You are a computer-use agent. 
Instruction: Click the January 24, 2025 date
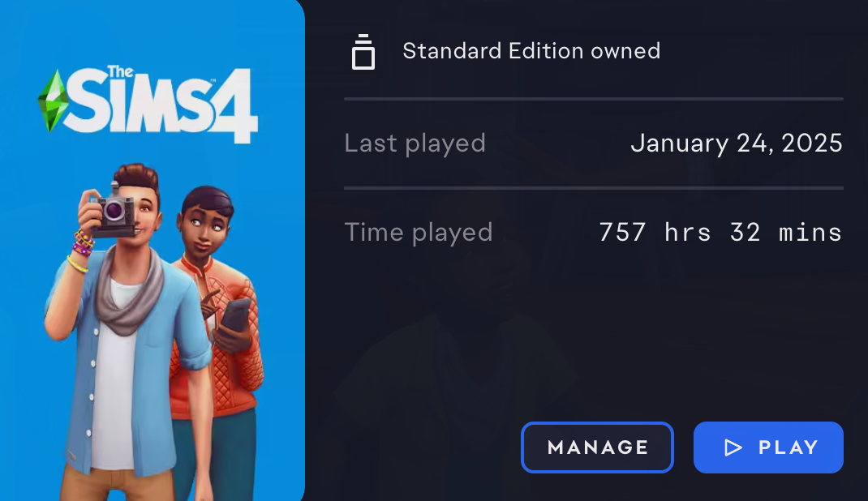point(737,143)
